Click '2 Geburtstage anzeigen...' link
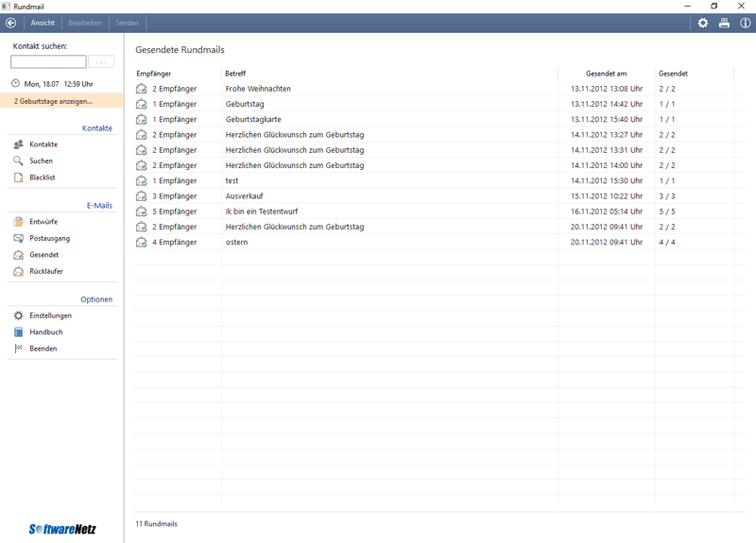756x543 pixels. [54, 101]
